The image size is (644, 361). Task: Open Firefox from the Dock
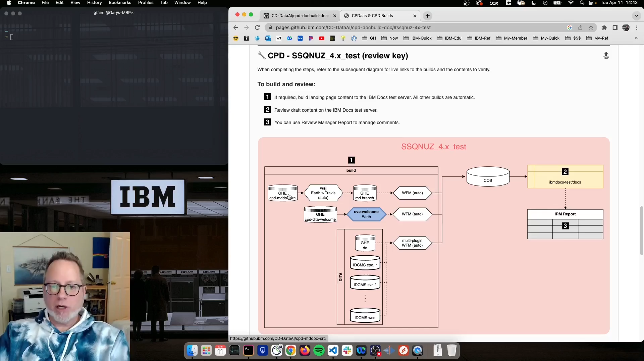[305, 351]
